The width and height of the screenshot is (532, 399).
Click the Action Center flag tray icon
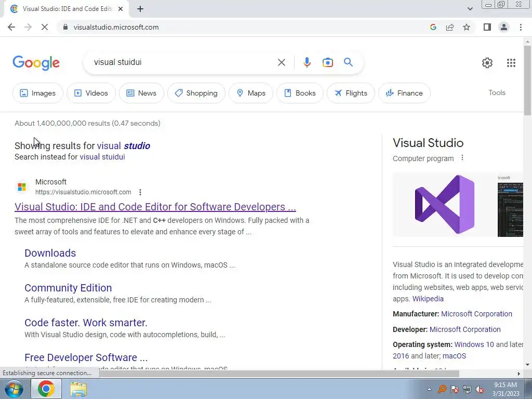pyautogui.click(x=454, y=389)
